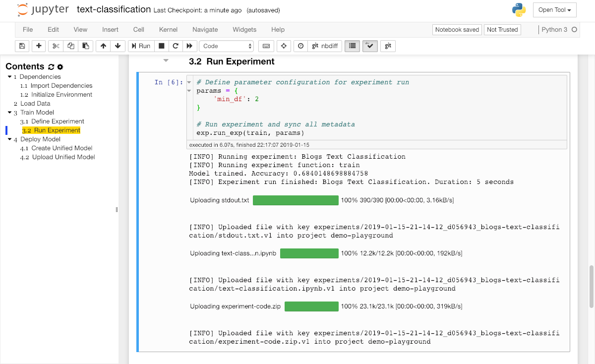
Task: Refresh the Contents table with the reload icon
Action: coord(51,67)
